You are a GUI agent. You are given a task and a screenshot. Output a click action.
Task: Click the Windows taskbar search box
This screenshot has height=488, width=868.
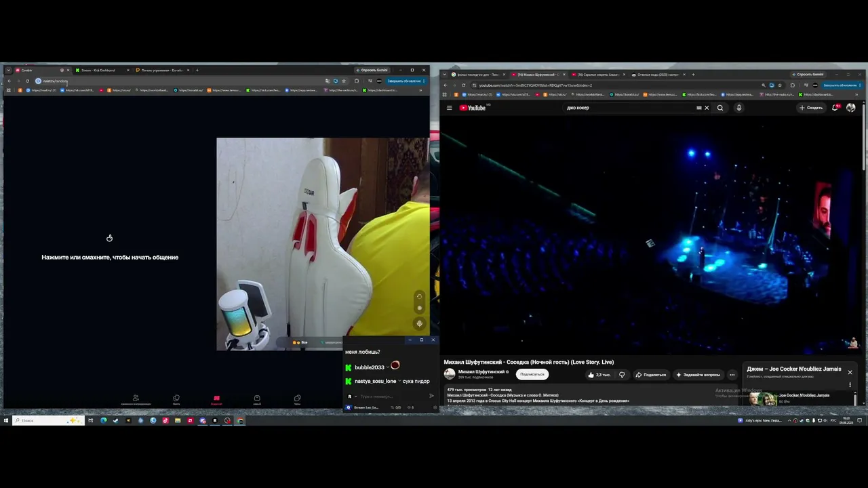[49, 421]
